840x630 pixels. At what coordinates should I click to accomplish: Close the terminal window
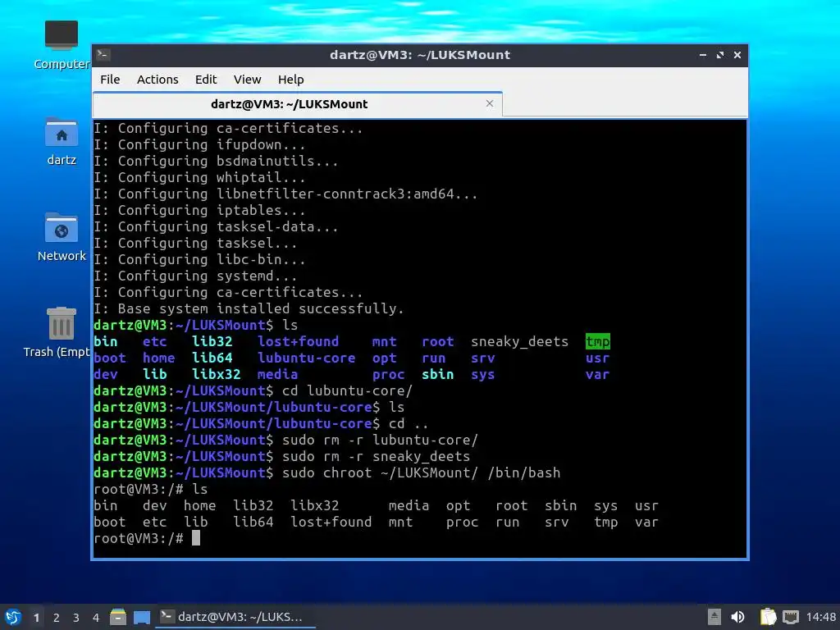point(737,55)
